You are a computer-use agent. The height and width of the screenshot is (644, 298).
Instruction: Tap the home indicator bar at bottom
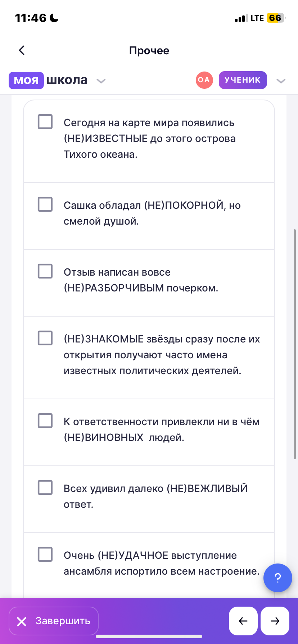[149, 636]
